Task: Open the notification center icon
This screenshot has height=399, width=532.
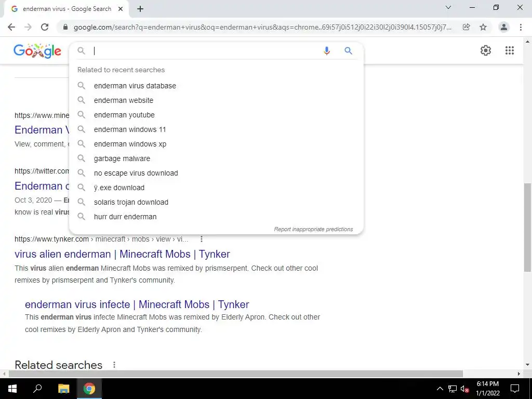Action: point(515,389)
